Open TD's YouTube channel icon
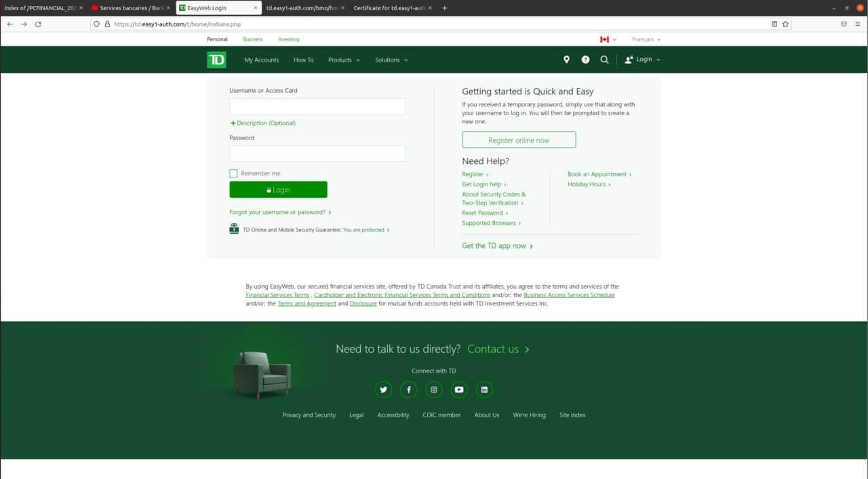The height and width of the screenshot is (479, 868). coord(459,390)
